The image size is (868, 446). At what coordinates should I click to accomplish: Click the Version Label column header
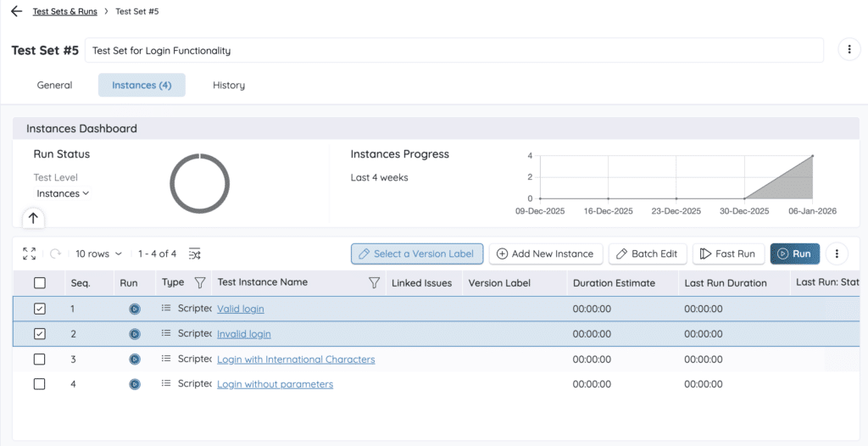coord(499,283)
